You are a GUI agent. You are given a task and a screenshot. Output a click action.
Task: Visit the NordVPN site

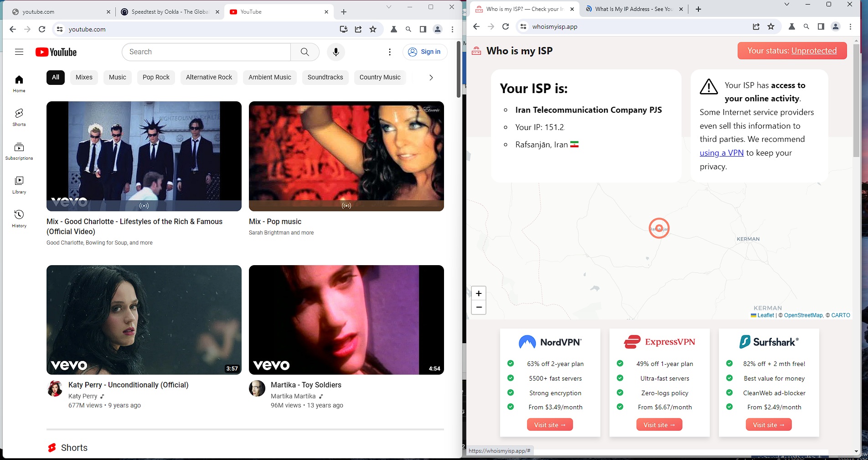click(550, 425)
